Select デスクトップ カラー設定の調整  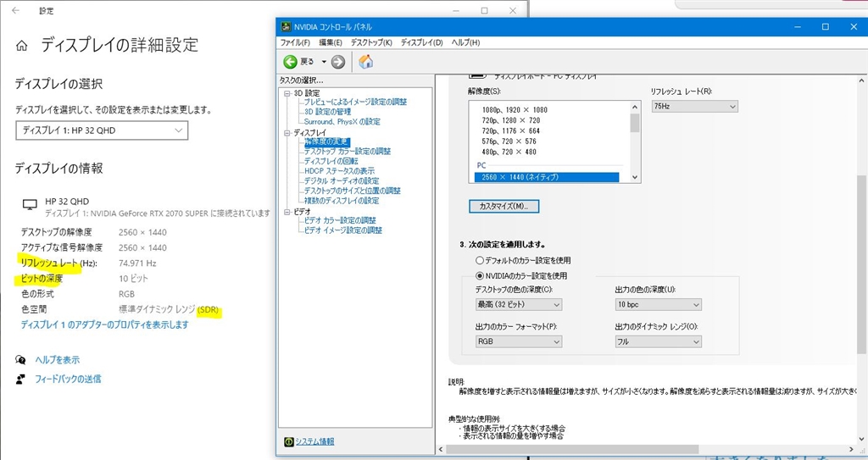coord(347,151)
